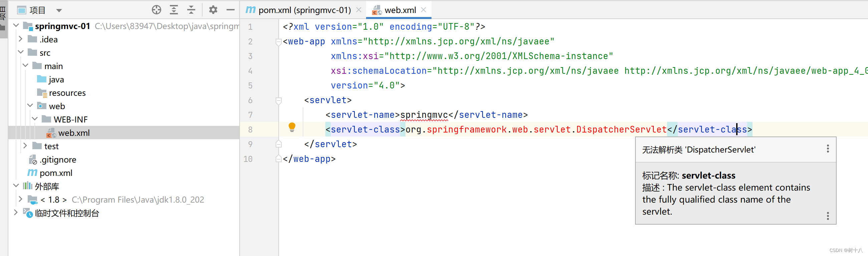868x256 pixels.
Task: Open the project panel settings gear
Action: tap(213, 10)
